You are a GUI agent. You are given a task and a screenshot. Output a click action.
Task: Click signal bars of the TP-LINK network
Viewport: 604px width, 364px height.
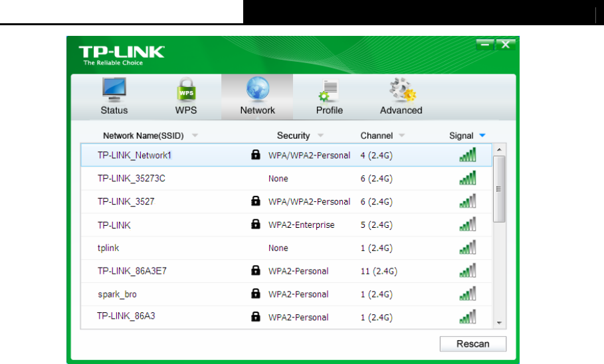pos(468,224)
